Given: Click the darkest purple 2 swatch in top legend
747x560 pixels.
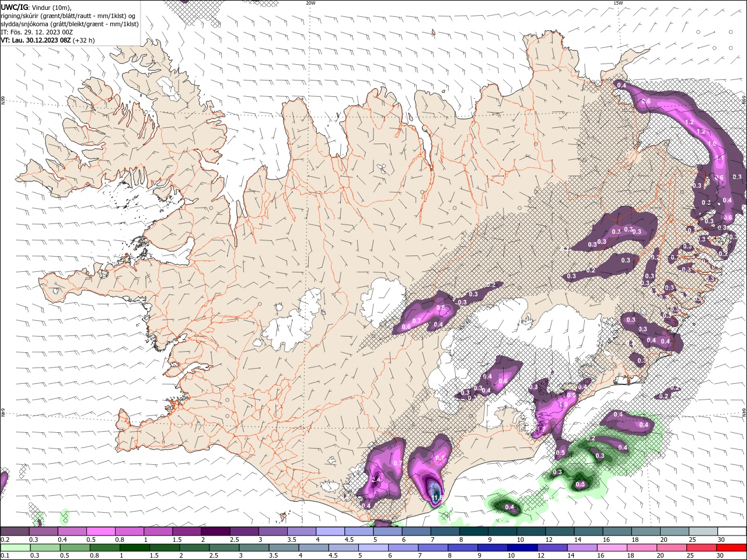Looking at the screenshot, I should (215, 531).
